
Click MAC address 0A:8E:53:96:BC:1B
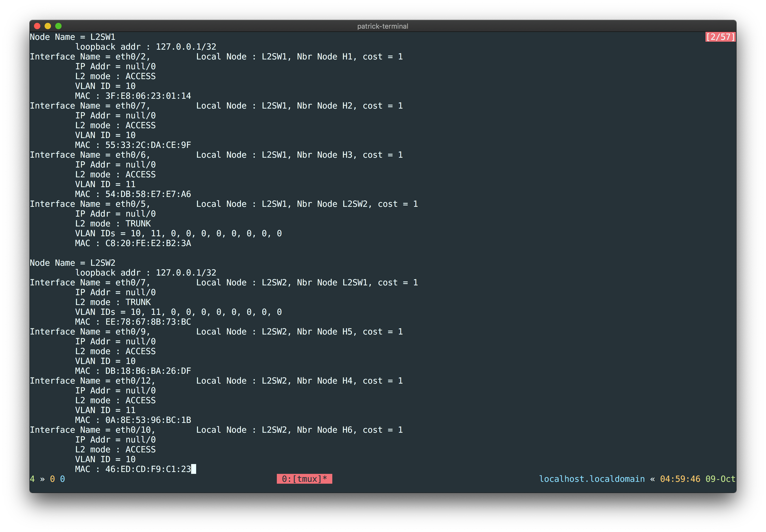(x=148, y=420)
